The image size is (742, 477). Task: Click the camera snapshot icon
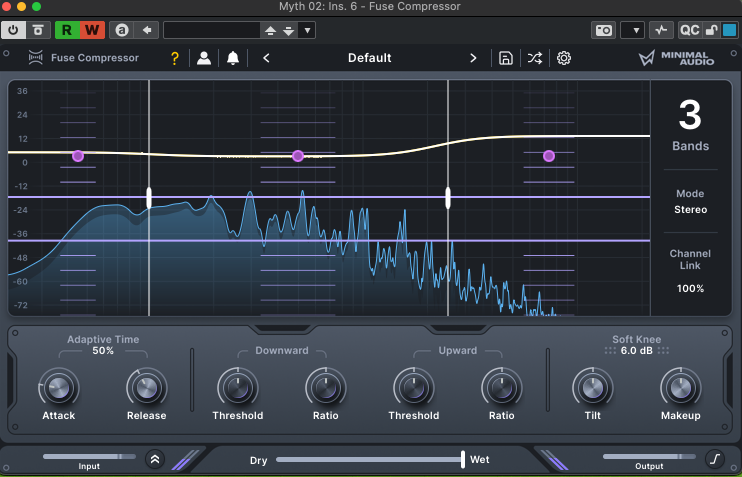[603, 30]
